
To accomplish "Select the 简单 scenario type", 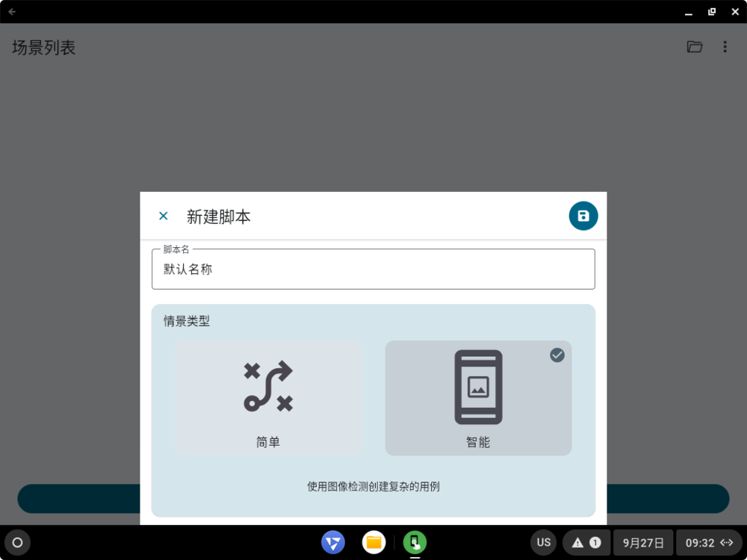I will click(x=267, y=398).
